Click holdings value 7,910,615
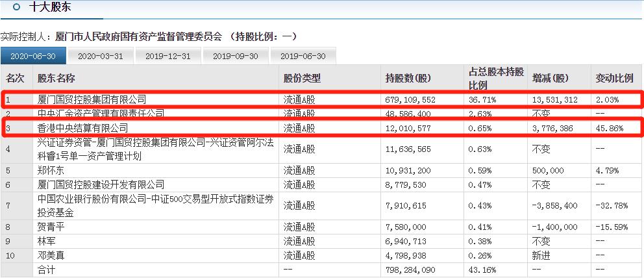644x278 pixels. click(x=406, y=206)
